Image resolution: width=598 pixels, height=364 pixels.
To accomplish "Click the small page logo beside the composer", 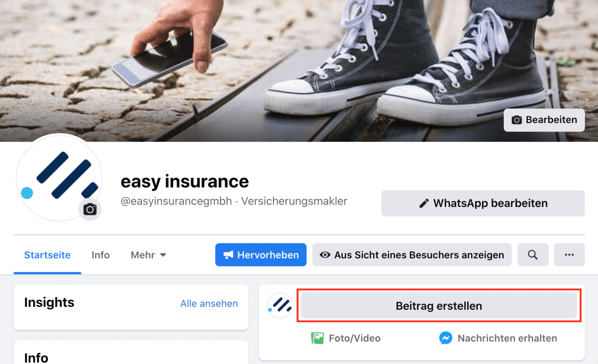I will click(280, 306).
